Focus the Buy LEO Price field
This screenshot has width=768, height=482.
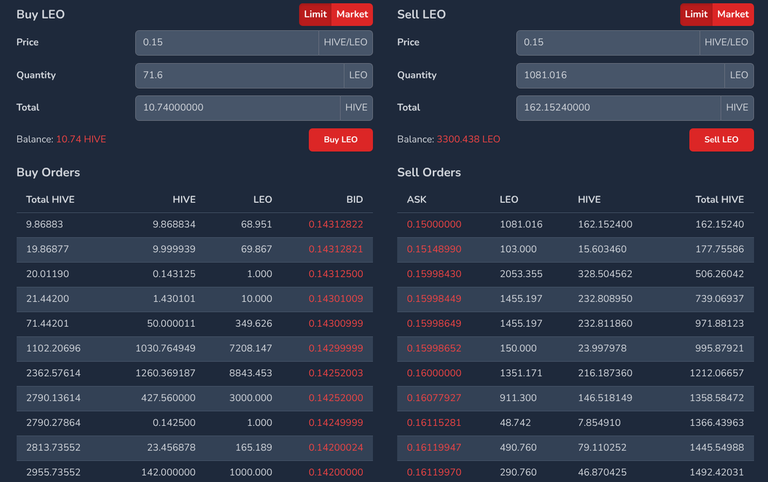227,43
